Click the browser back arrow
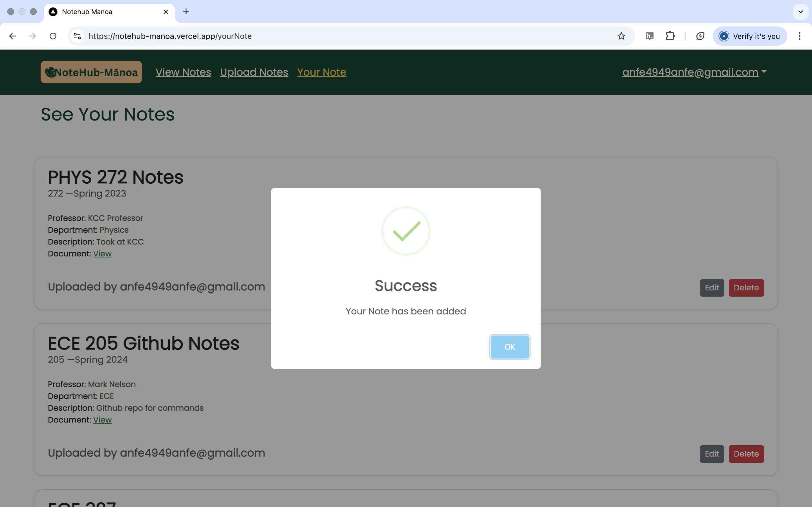 click(12, 36)
